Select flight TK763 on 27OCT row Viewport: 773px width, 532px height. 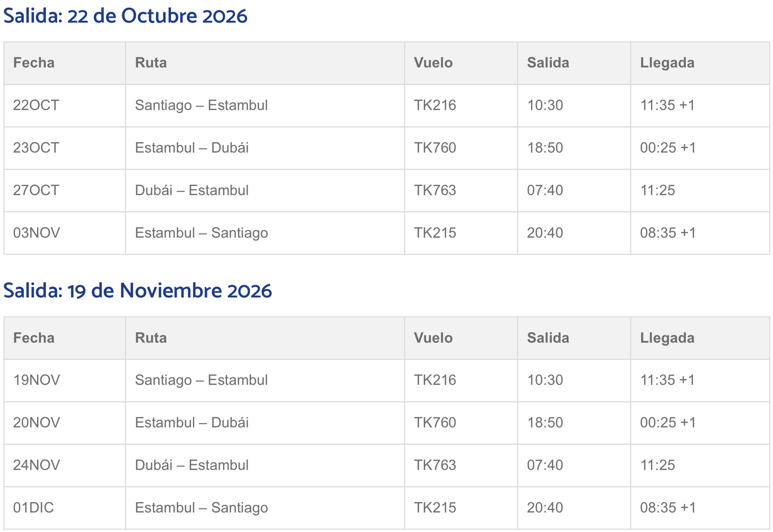click(x=435, y=190)
